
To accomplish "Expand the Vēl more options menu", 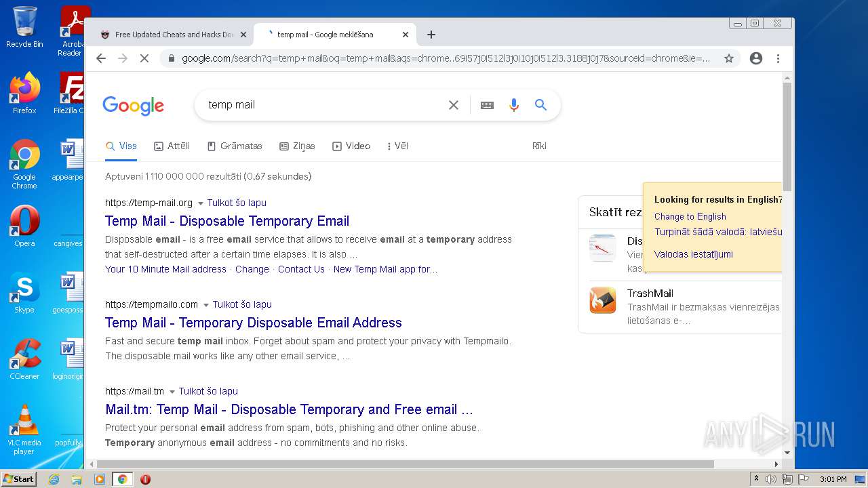I will 397,146.
